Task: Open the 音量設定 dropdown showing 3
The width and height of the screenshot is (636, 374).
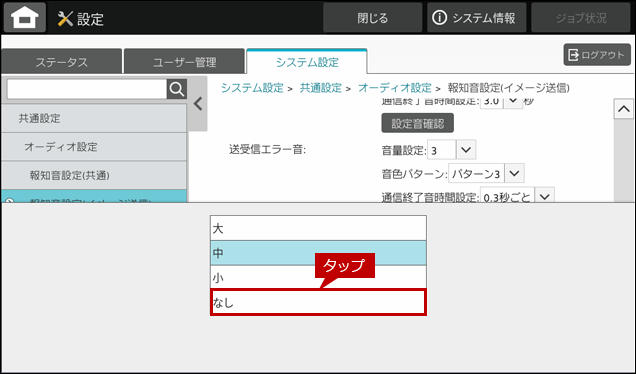Action: (x=451, y=150)
